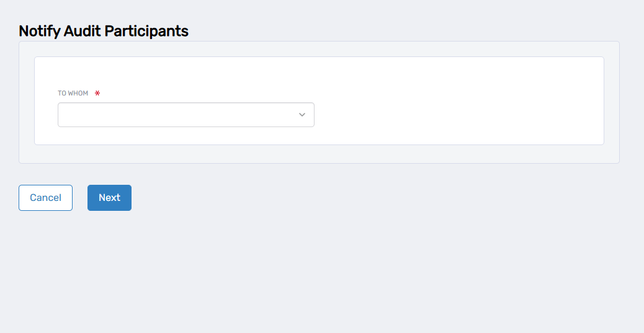Click the page title text

tap(104, 31)
